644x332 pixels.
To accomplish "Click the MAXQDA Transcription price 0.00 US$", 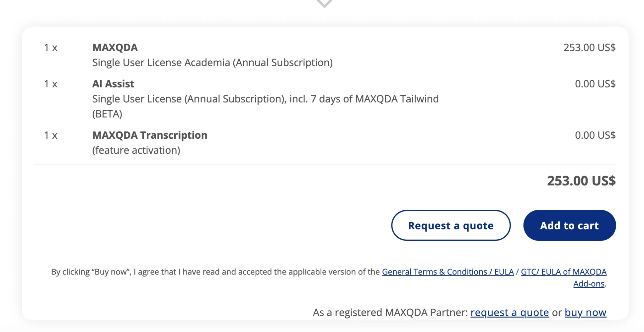I will click(595, 135).
